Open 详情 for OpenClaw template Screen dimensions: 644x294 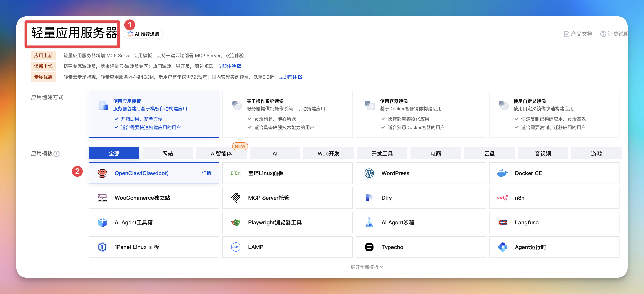206,173
